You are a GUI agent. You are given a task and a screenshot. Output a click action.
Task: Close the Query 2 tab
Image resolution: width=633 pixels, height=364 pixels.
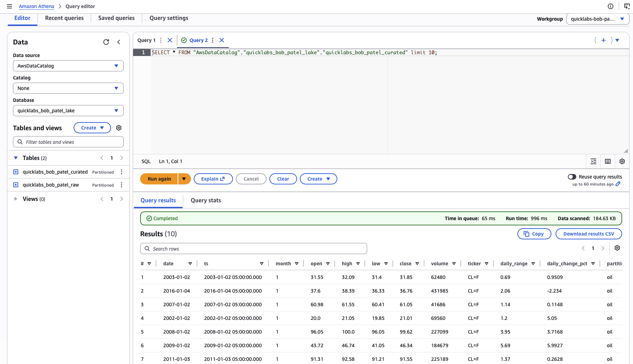(222, 40)
